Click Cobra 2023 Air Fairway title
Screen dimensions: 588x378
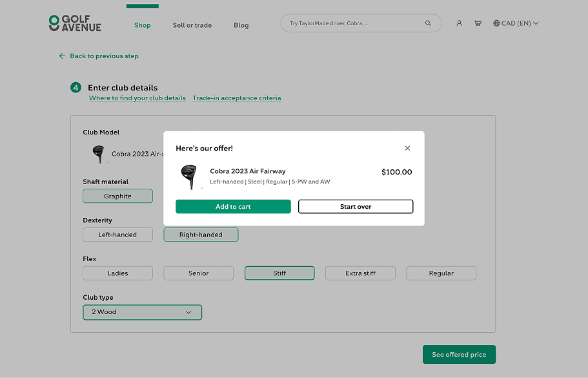[x=247, y=171]
